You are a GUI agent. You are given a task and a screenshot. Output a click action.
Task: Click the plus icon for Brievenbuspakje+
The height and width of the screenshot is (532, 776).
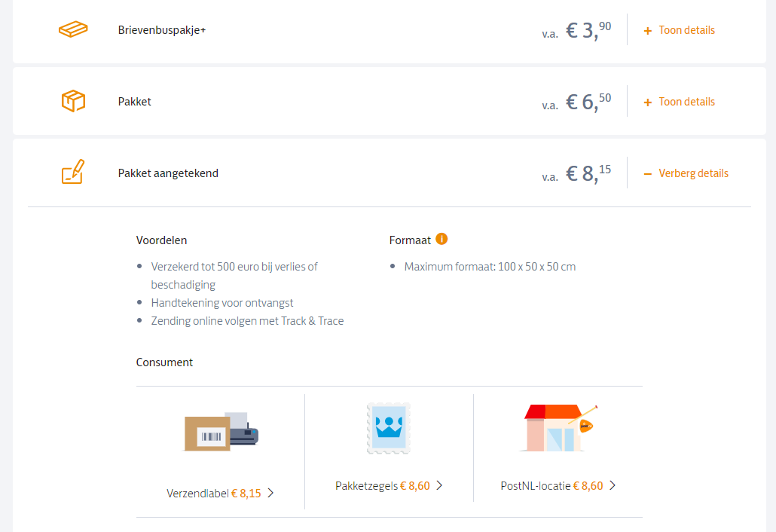tap(647, 31)
